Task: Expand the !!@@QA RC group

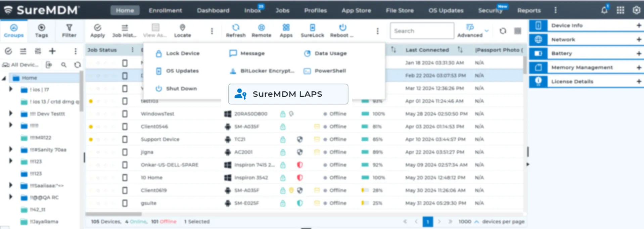Action: (10, 197)
